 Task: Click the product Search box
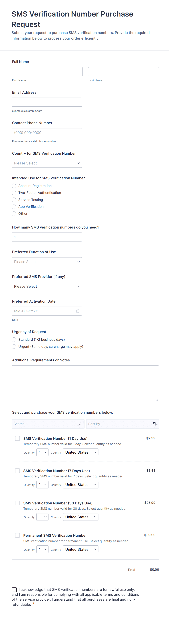pos(45,424)
